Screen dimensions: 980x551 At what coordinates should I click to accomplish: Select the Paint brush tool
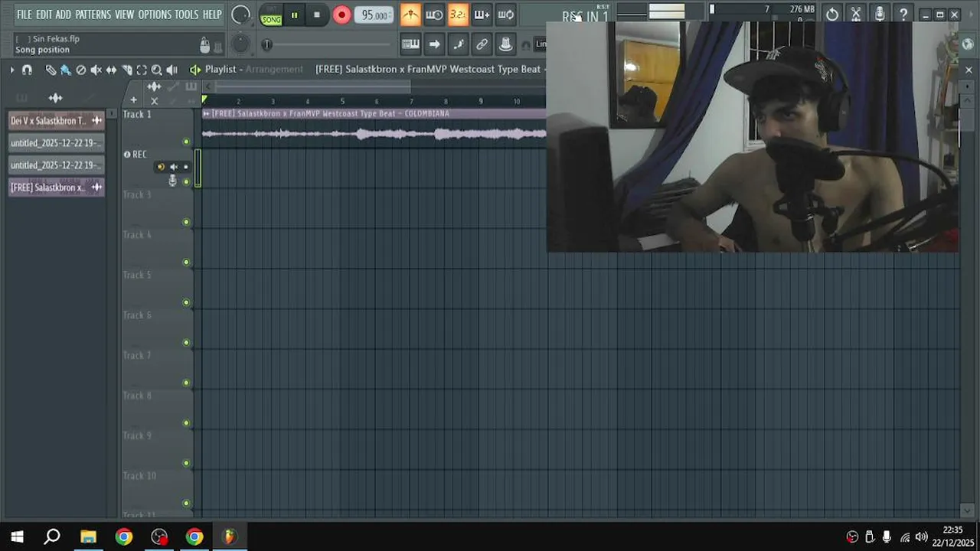(66, 70)
